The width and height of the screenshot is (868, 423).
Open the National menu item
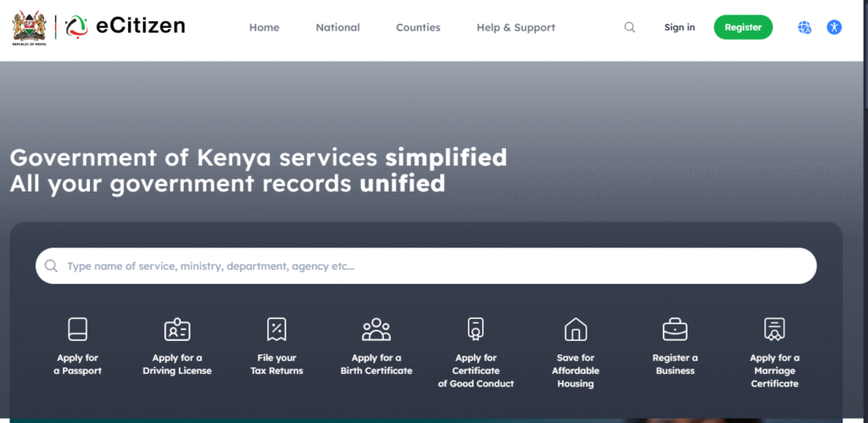point(337,27)
